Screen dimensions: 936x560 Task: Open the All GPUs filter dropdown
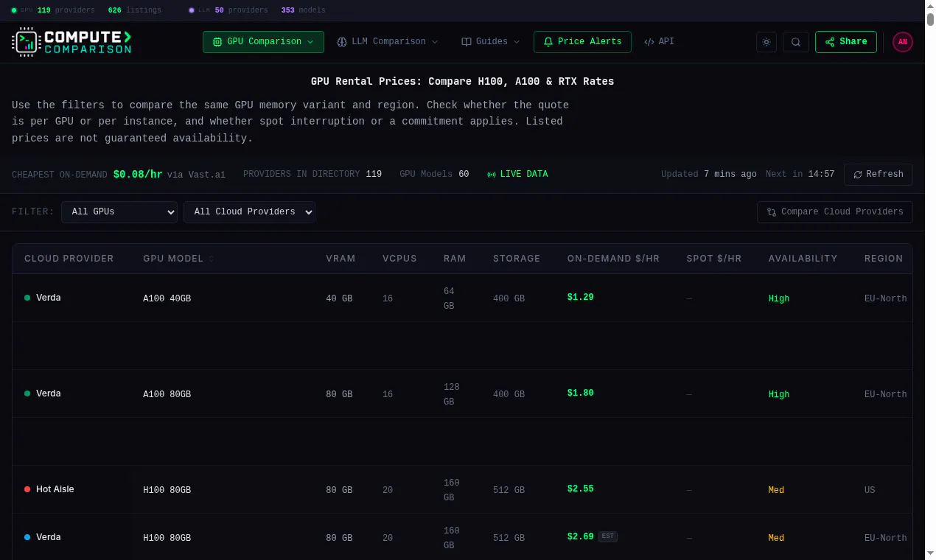click(119, 212)
